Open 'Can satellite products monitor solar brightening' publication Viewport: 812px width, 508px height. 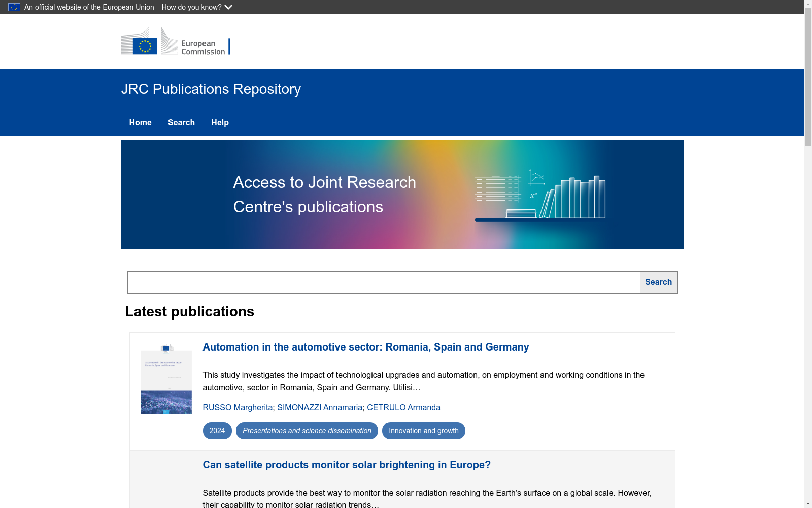(347, 465)
